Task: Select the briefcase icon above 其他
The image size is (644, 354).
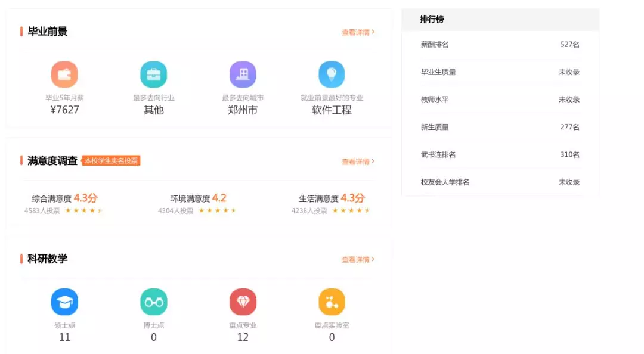Action: [153, 73]
